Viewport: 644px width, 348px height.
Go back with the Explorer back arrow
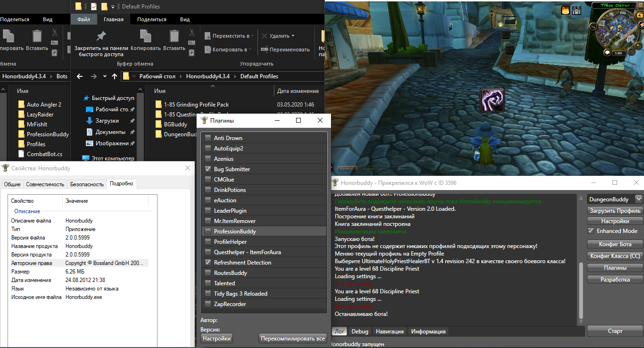[80, 76]
